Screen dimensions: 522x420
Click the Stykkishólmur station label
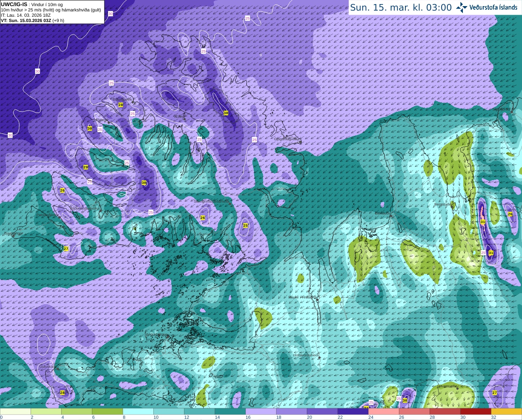coord(156,334)
